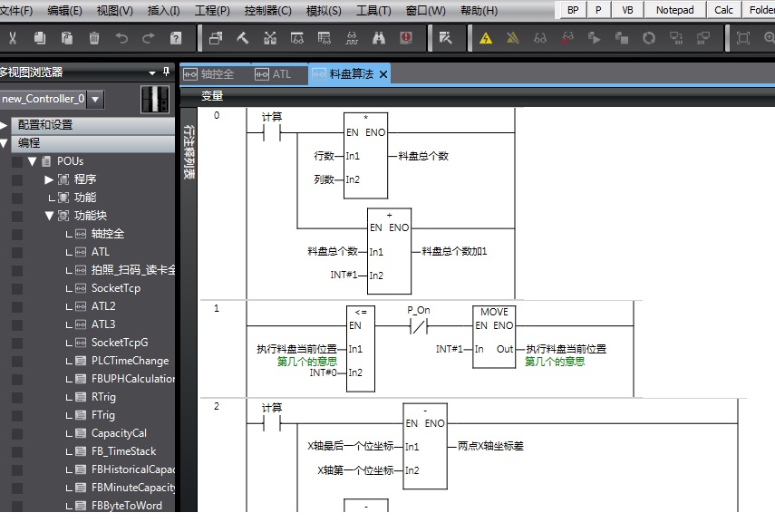Click the Calc button
The image size is (775, 532).
pyautogui.click(x=723, y=10)
